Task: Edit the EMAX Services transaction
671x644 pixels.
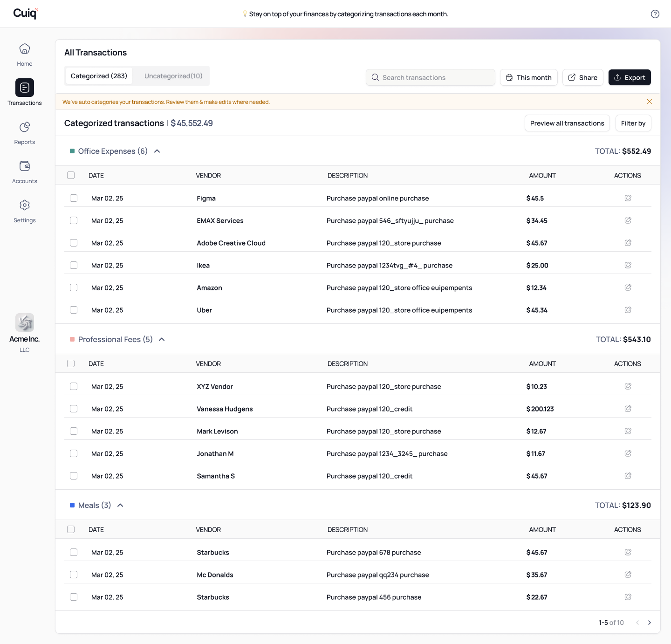Action: click(628, 220)
